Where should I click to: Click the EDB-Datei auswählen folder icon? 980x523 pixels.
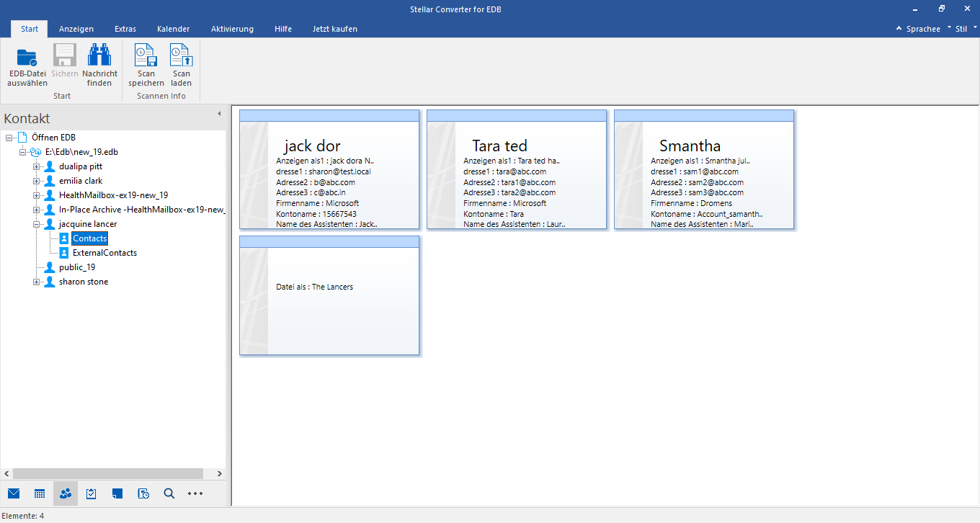pos(27,56)
